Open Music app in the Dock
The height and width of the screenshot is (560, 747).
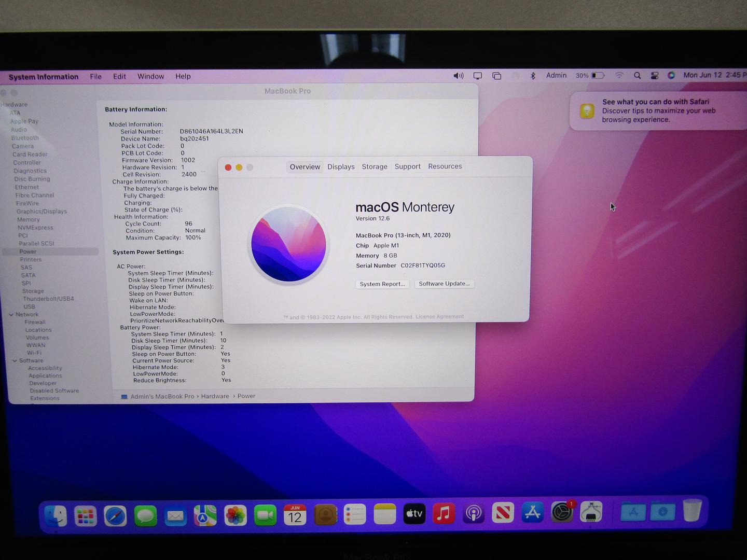coord(444,514)
